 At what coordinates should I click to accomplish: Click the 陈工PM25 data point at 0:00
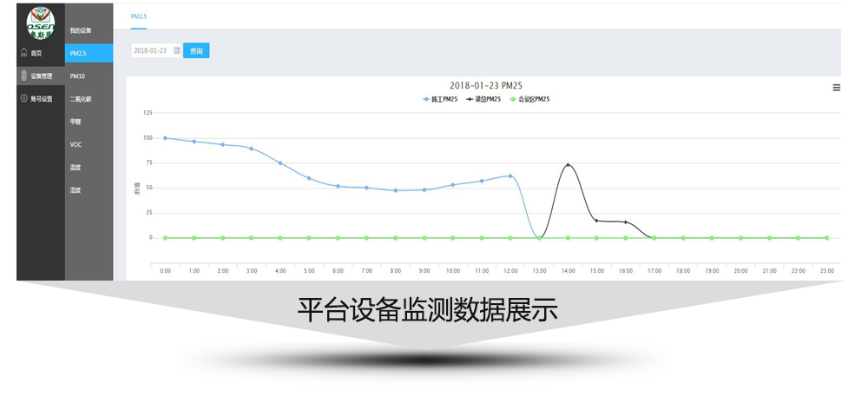pyautogui.click(x=165, y=137)
